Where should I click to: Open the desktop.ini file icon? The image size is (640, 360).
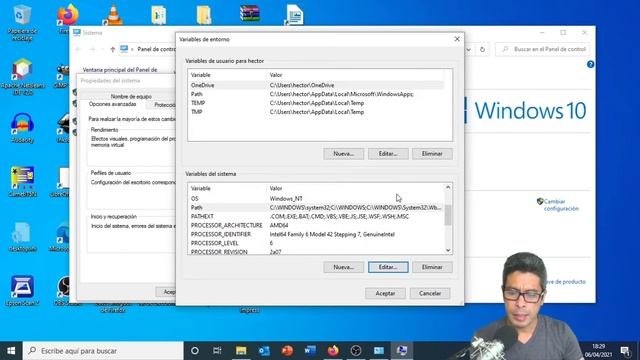point(22,236)
